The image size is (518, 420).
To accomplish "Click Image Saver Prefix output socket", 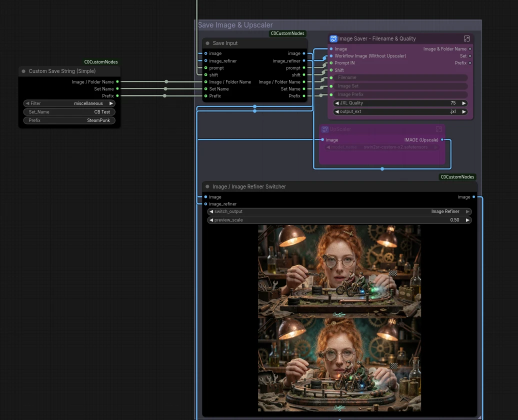I will 470,63.
